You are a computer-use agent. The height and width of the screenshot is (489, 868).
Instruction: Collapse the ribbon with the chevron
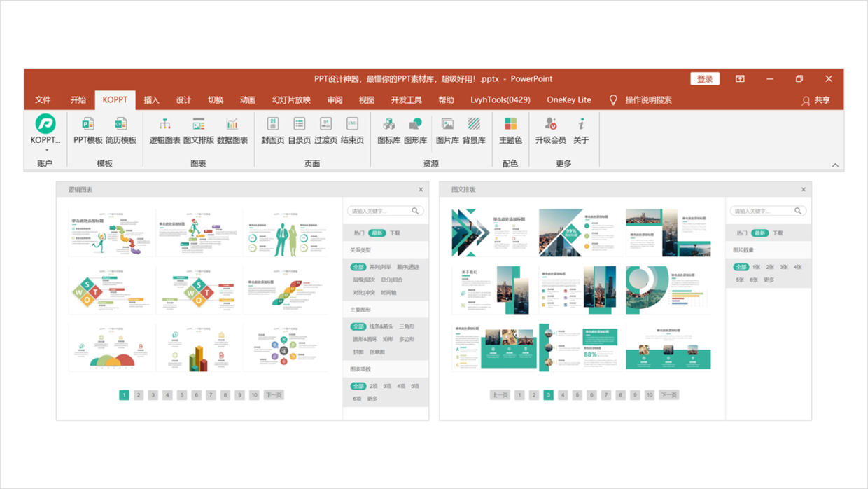point(835,165)
